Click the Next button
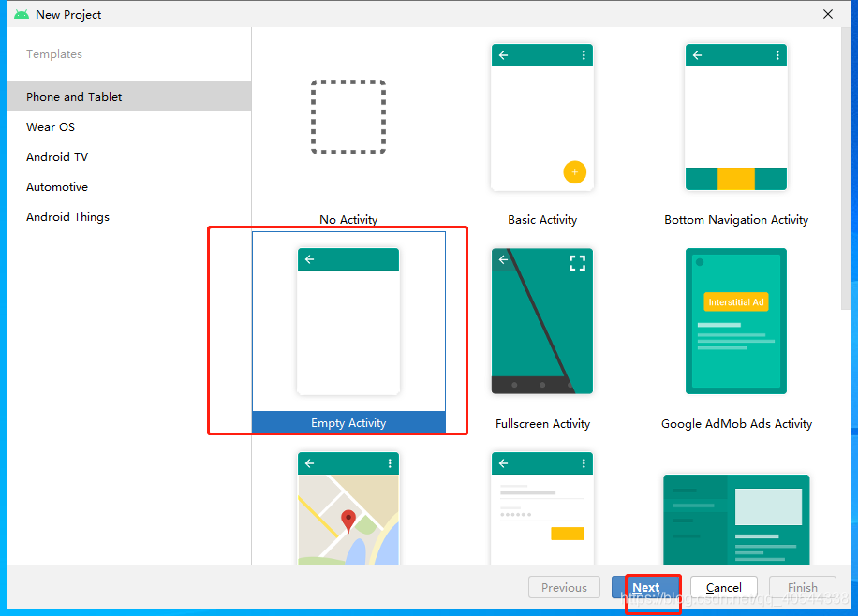 coord(646,587)
